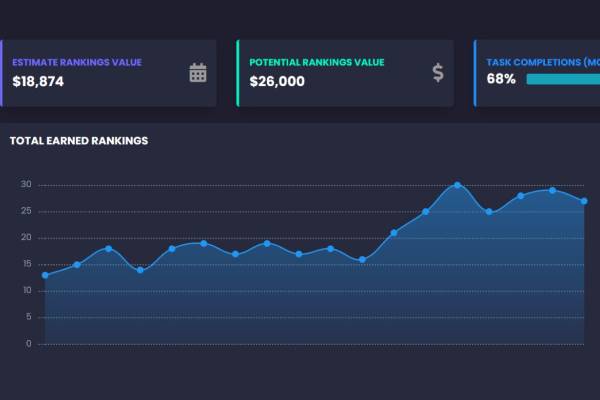Click the y-axis label 10

pyautogui.click(x=27, y=290)
